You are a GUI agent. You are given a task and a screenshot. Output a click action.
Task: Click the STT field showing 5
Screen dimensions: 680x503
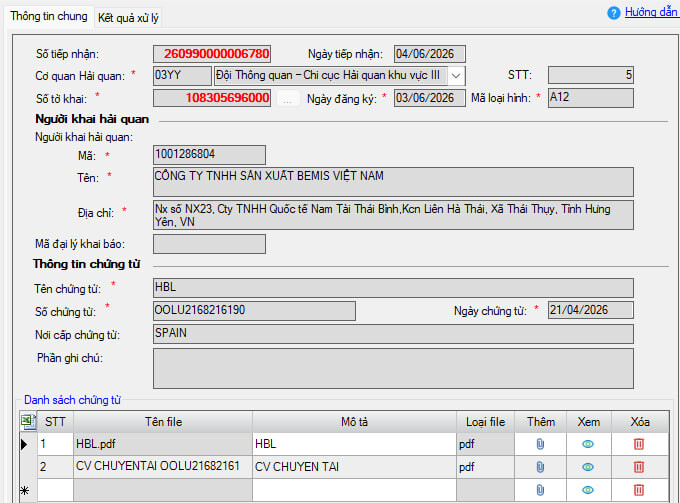tap(591, 75)
